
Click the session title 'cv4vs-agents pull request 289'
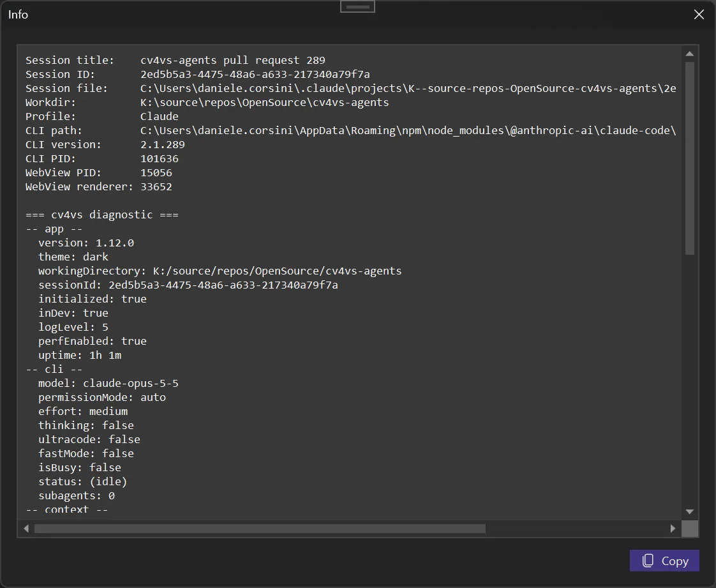pos(233,60)
